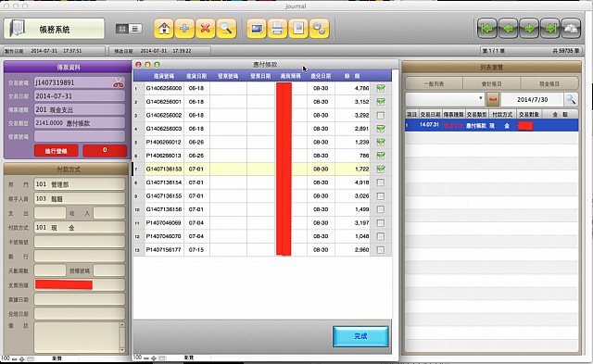Image resolution: width=593 pixels, height=364 pixels.
Task: Click the red button showing 0
Action: point(105,151)
